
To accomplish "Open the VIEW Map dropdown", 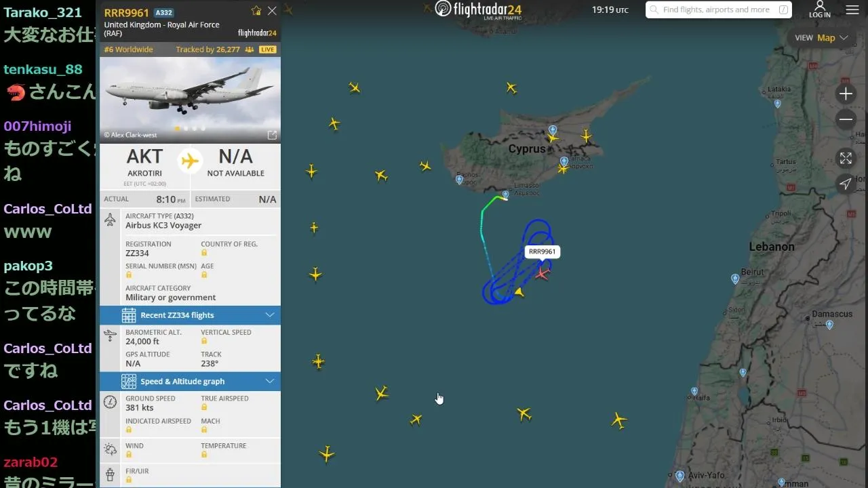I will (x=822, y=38).
